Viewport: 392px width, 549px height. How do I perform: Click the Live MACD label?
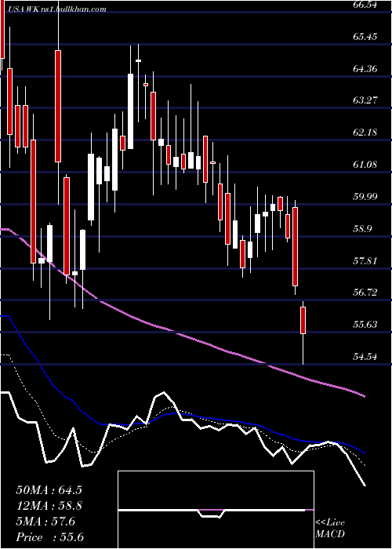point(330,529)
